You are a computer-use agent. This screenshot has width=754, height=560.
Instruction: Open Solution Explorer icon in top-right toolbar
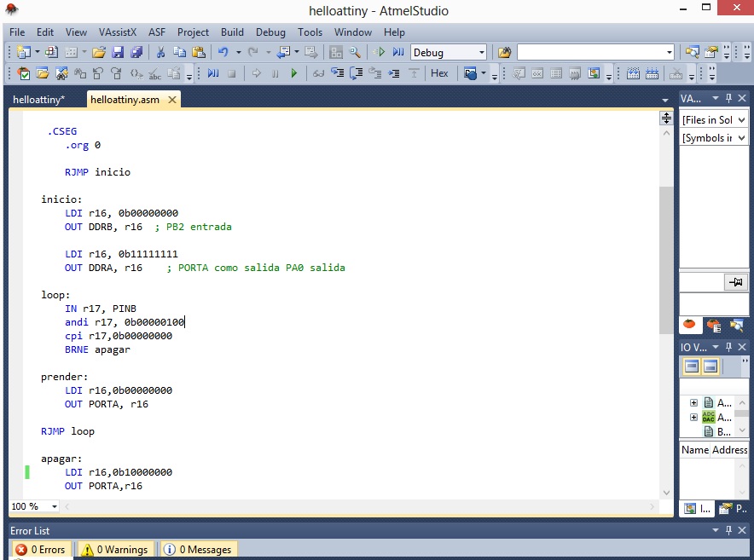click(693, 52)
